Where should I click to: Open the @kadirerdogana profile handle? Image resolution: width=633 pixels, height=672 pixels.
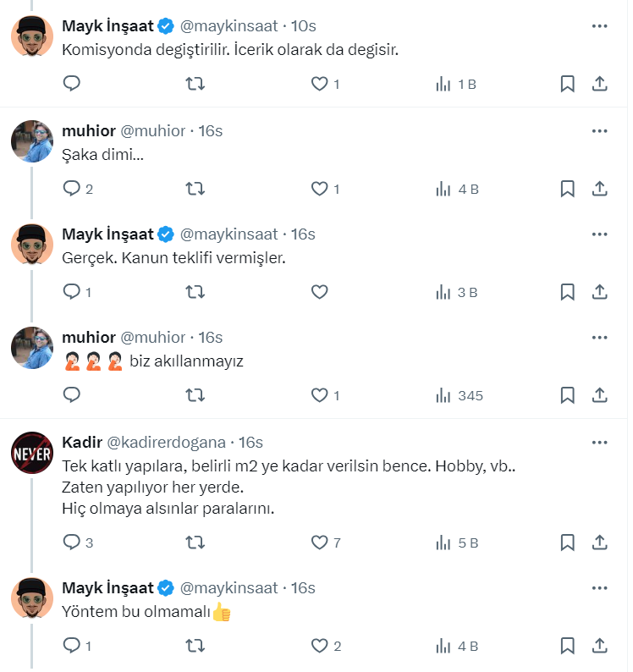coord(167,442)
